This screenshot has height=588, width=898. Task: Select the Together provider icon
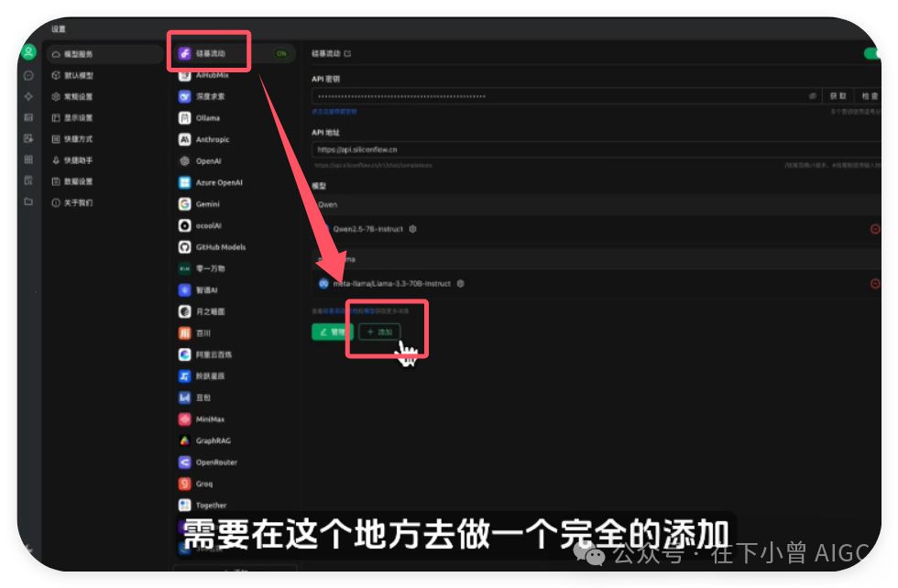[x=184, y=505]
